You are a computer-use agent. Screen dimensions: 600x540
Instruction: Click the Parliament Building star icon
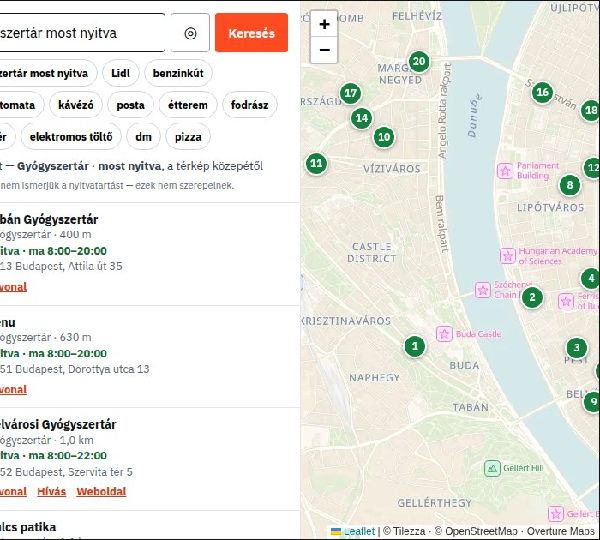click(505, 171)
